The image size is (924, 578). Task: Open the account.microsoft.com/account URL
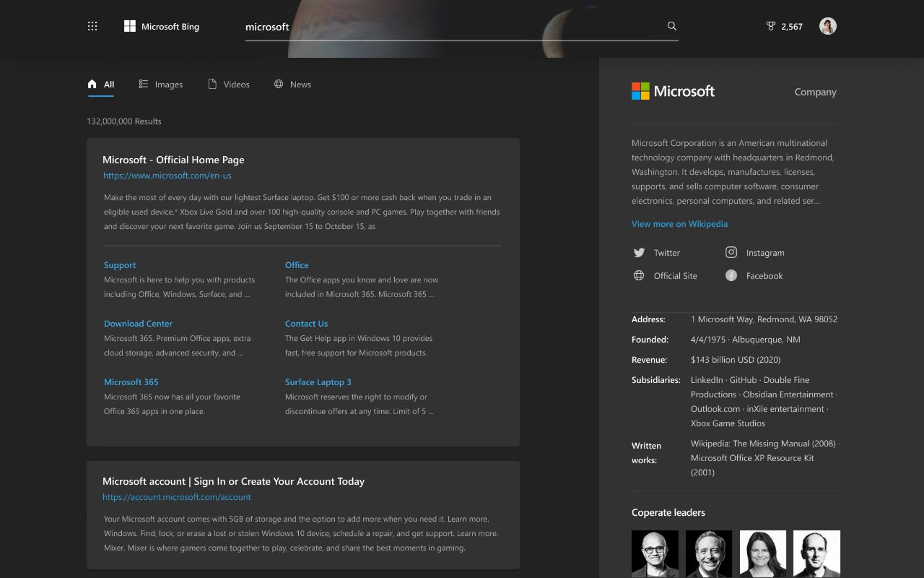177,497
